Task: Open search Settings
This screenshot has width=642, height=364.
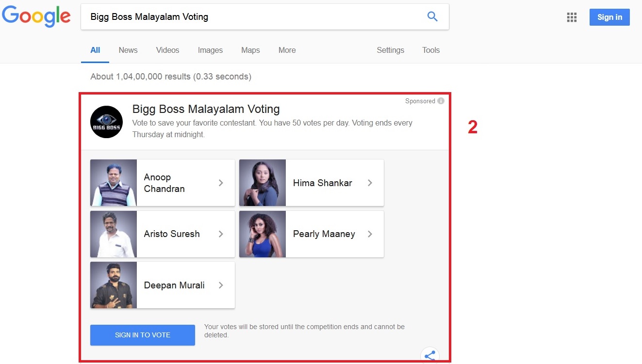Action: pyautogui.click(x=390, y=50)
